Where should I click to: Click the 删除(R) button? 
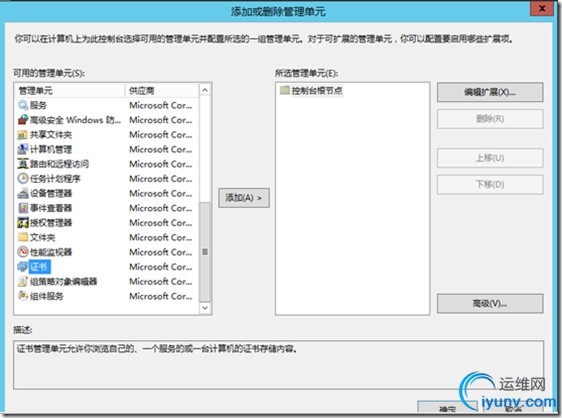pos(490,119)
